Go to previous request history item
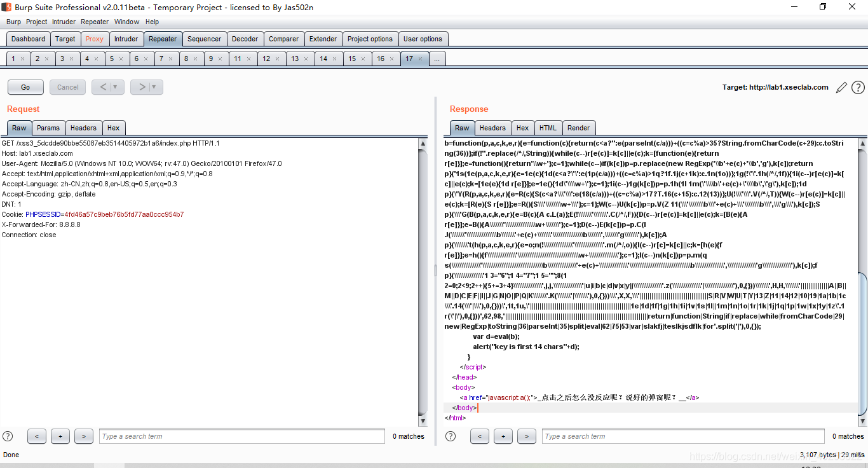This screenshot has width=868, height=468. click(x=103, y=87)
